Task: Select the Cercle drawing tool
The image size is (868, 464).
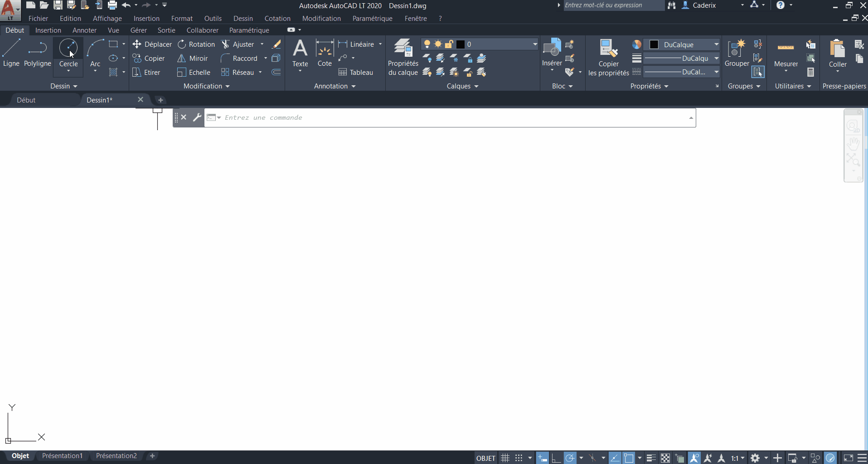Action: coord(68,51)
